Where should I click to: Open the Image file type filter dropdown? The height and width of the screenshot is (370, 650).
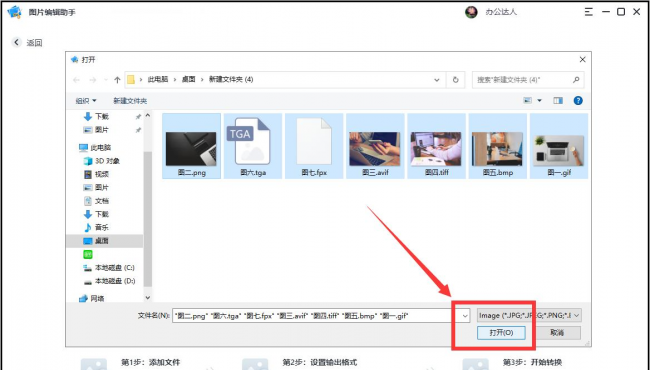point(529,315)
